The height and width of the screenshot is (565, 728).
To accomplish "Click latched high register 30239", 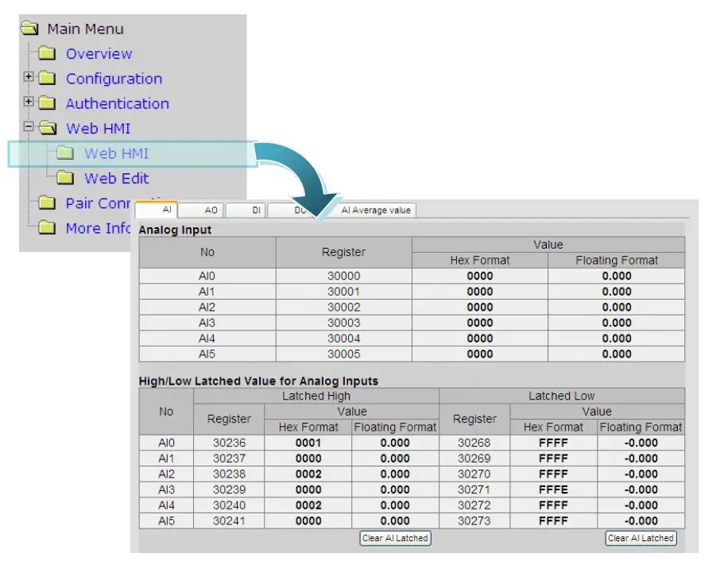I will (x=229, y=490).
